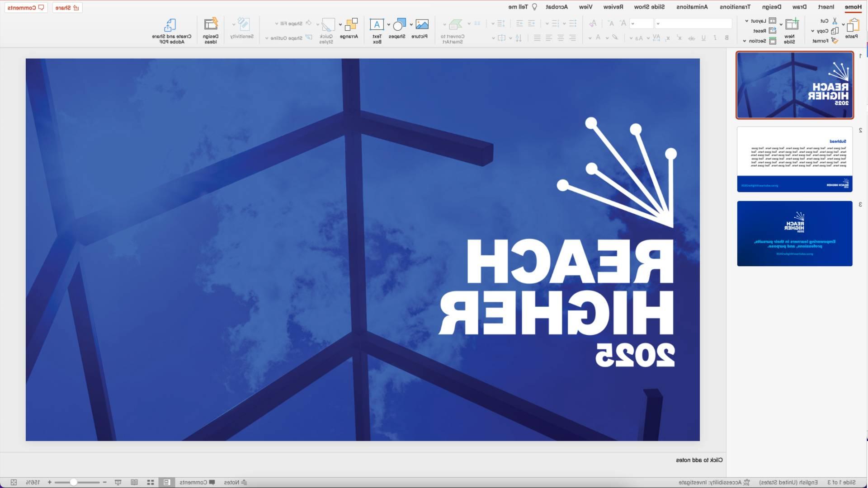The height and width of the screenshot is (488, 868).
Task: Click the Arrange objects icon
Action: pos(351,24)
